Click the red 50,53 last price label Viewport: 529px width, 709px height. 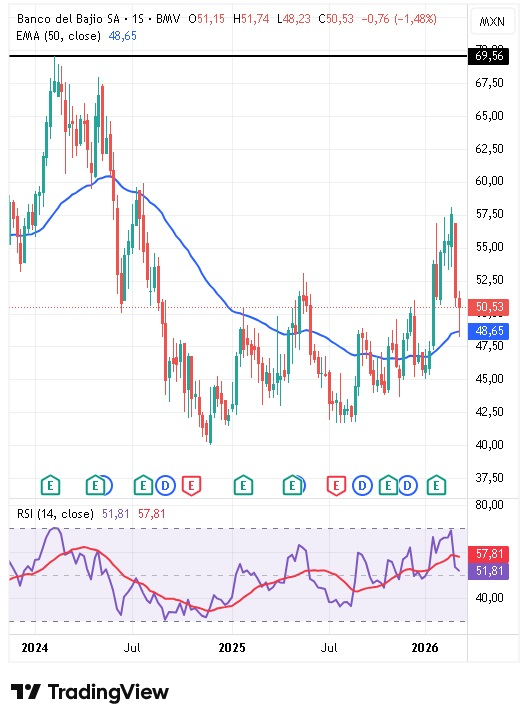pyautogui.click(x=489, y=307)
